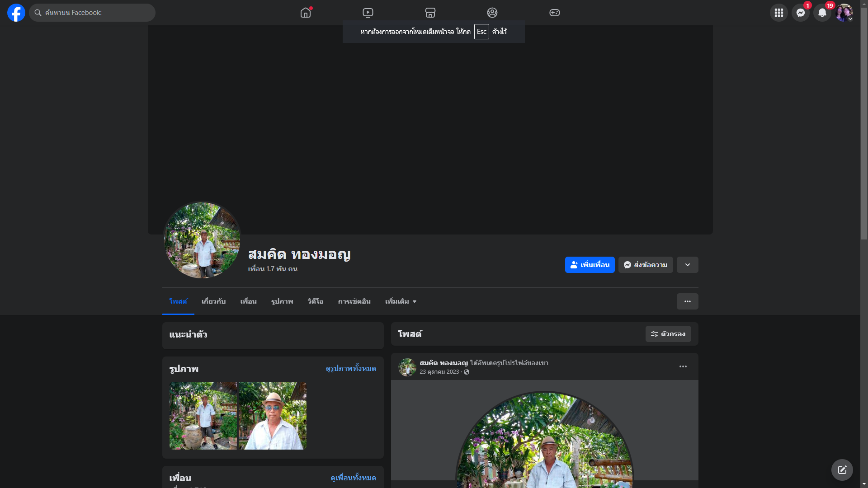Switch to the รูปภาพ tab
868x488 pixels.
coord(282,301)
